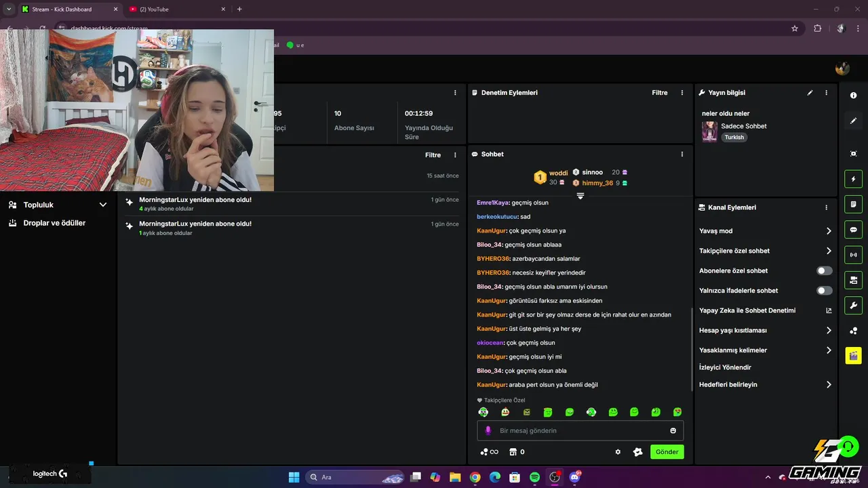
Task: Open Sohbet panel three-dot menu
Action: point(682,155)
